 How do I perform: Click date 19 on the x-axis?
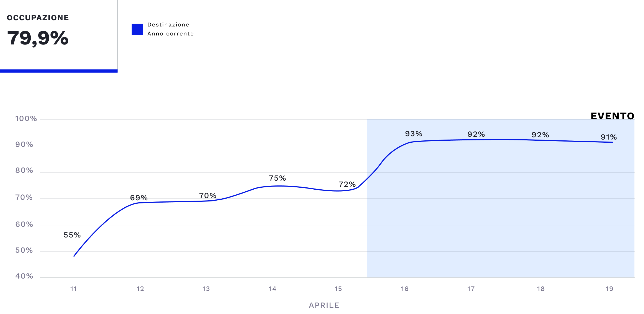pyautogui.click(x=609, y=289)
